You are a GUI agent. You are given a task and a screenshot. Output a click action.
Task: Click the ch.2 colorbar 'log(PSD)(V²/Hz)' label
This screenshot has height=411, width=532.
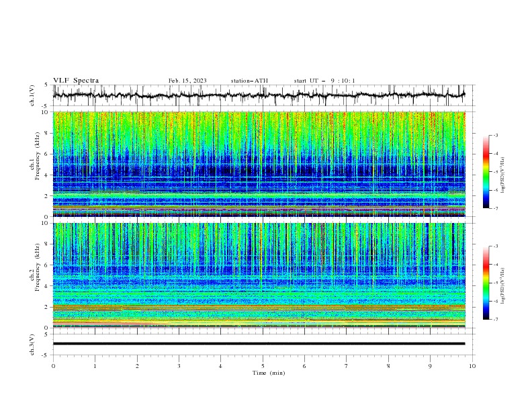[503, 286]
